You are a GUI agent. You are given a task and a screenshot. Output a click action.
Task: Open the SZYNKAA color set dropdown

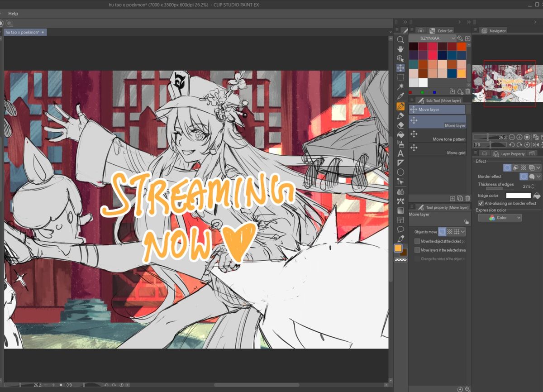pos(433,38)
